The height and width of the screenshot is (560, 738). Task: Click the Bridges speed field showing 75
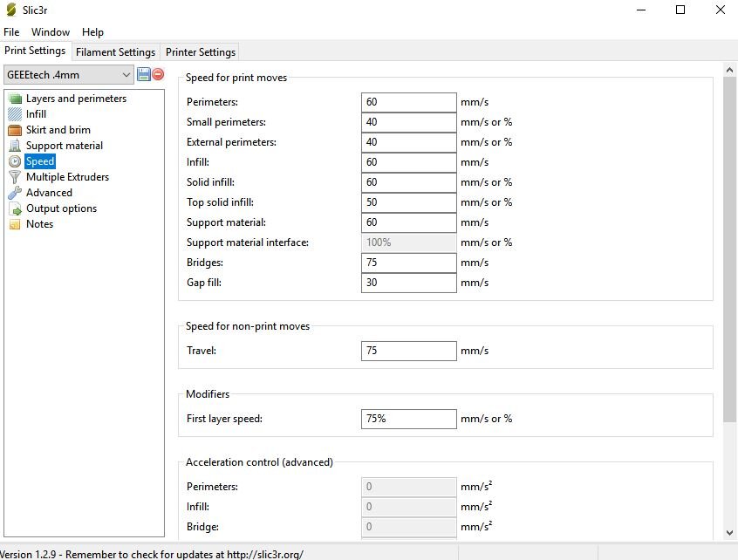[x=408, y=263]
